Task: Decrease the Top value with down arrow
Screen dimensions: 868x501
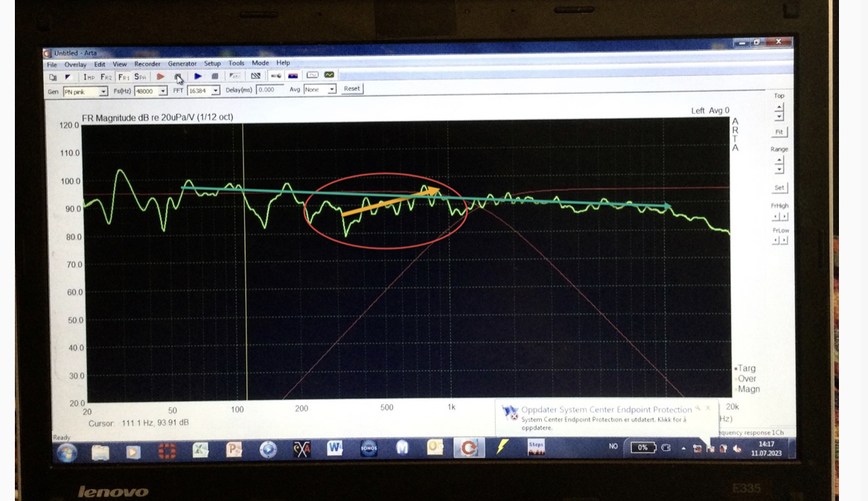Action: (779, 116)
